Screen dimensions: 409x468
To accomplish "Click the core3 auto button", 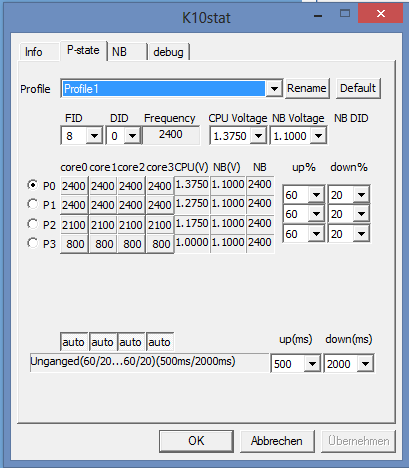I will coord(160,342).
